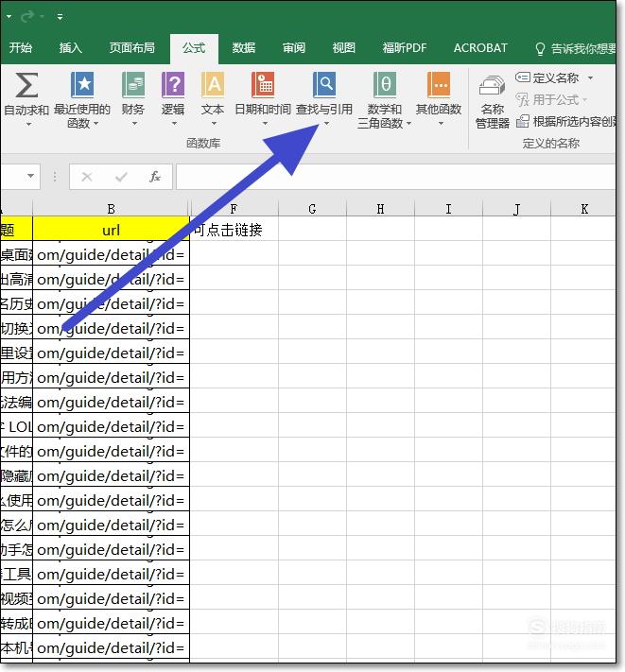Switch to the Data (数据) tab
Screen dimensions: 625x672
coord(244,47)
